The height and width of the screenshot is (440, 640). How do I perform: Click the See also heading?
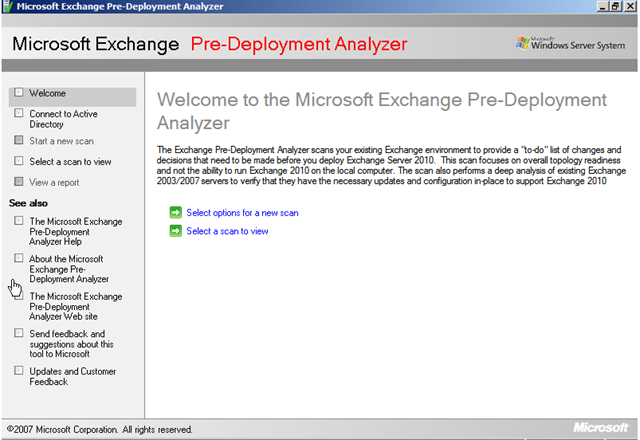pyautogui.click(x=28, y=203)
